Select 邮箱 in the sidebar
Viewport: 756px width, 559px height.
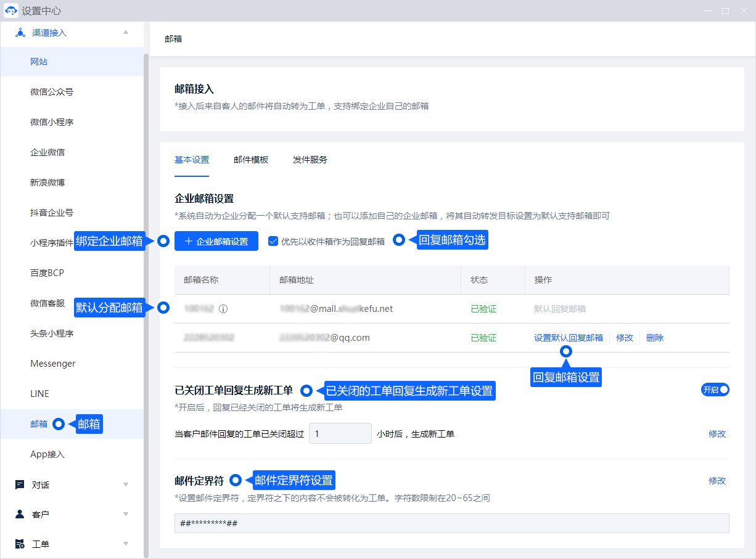[39, 424]
